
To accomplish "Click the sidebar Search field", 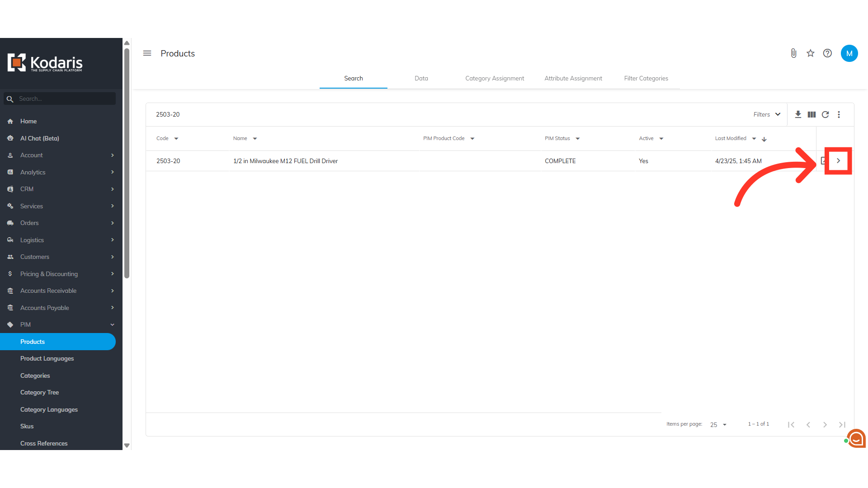I will [63, 99].
